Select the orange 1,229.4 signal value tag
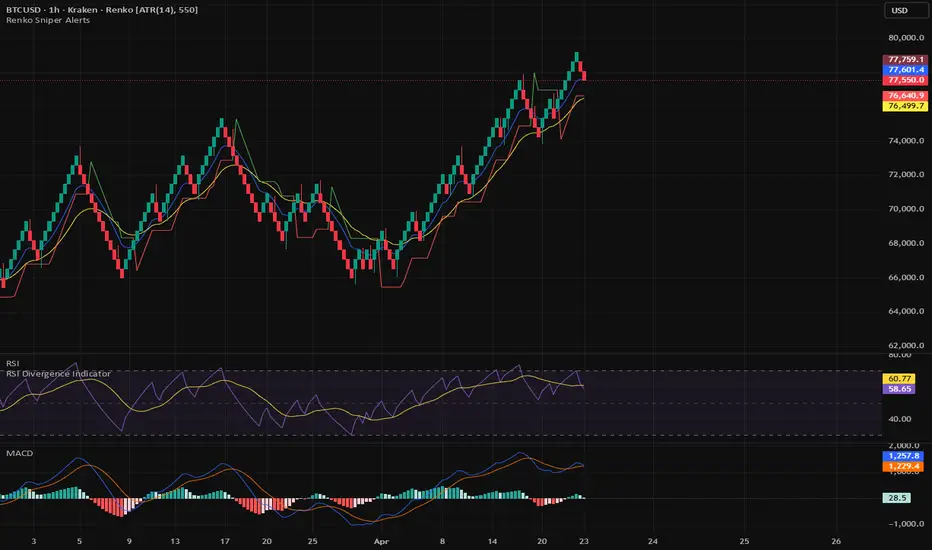Screen dimensions: 932x550 click(903, 466)
